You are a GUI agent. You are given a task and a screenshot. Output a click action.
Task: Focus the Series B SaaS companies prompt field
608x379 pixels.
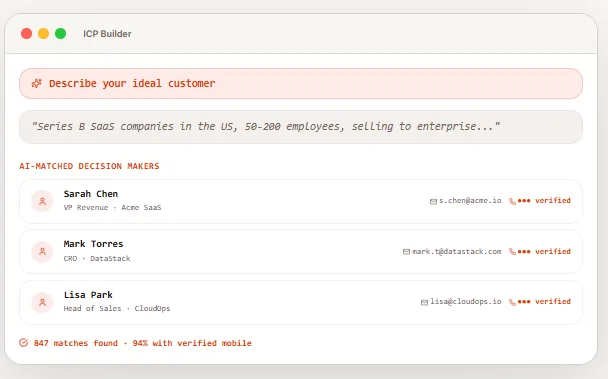[x=301, y=127]
